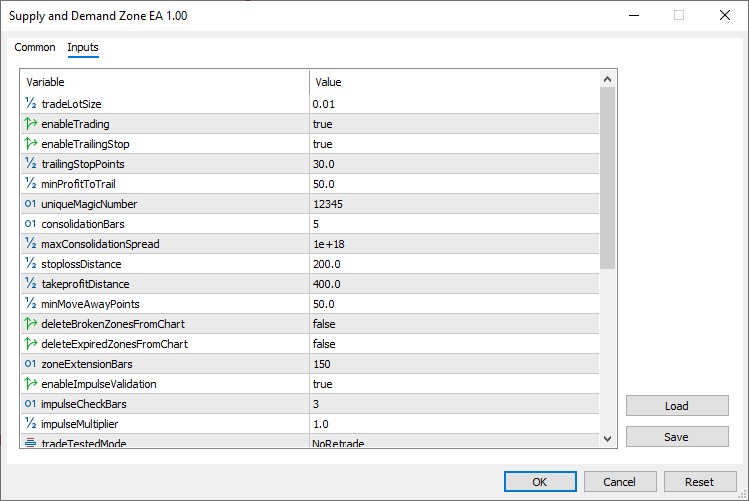Select the Inputs tab

pyautogui.click(x=83, y=47)
